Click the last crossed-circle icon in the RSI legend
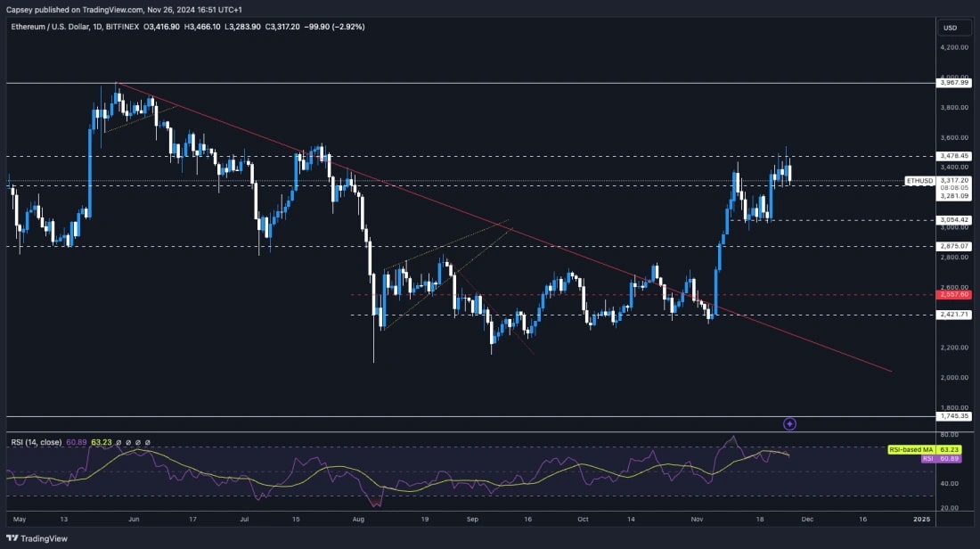 (147, 442)
